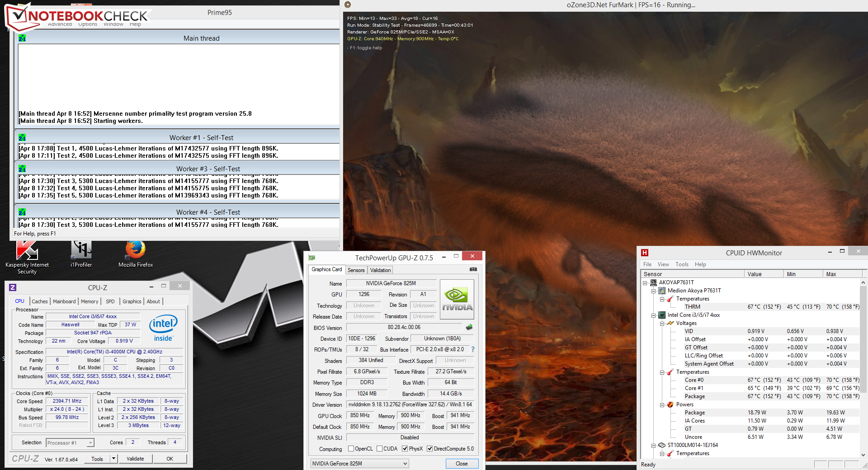Enable the OpenCL checkbox in GPU-Z
Image resolution: width=868 pixels, height=470 pixels.
point(351,449)
